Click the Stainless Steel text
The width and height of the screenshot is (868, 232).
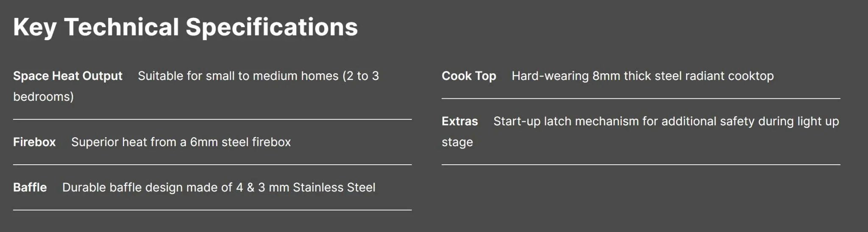[334, 188]
